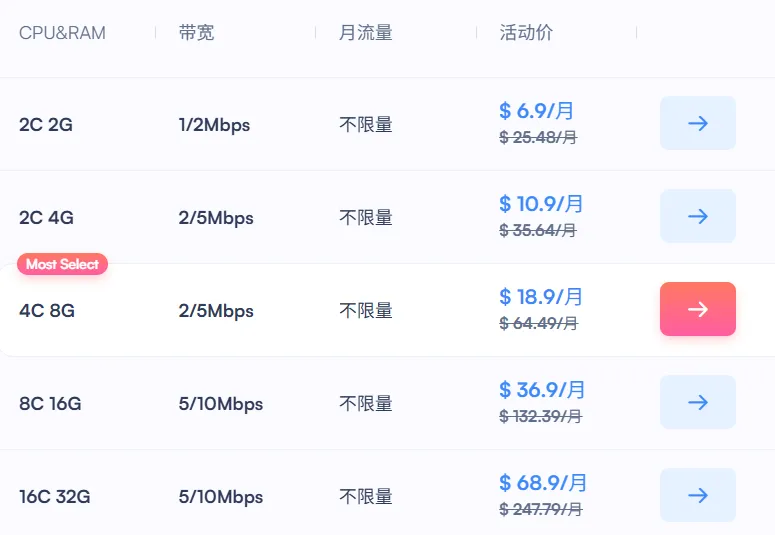Select the 月流量 column header

365,33
